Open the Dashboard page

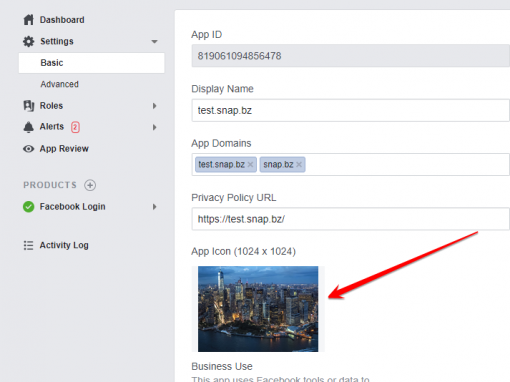[62, 20]
